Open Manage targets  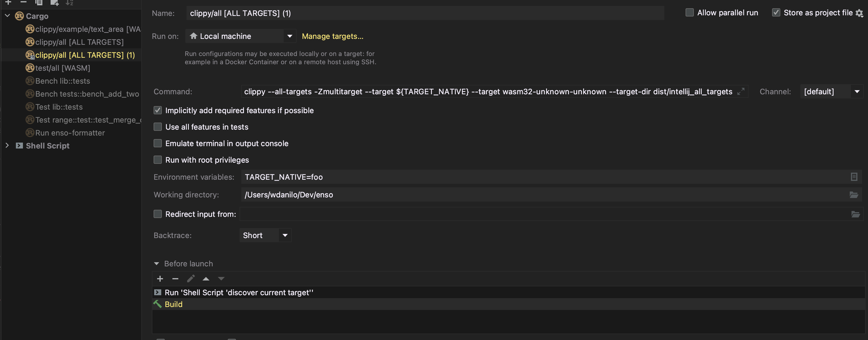(332, 36)
